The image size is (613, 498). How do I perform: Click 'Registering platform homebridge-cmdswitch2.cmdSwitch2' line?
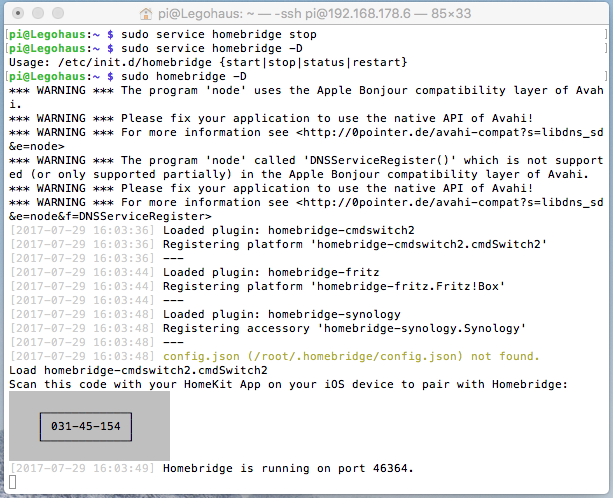355,245
